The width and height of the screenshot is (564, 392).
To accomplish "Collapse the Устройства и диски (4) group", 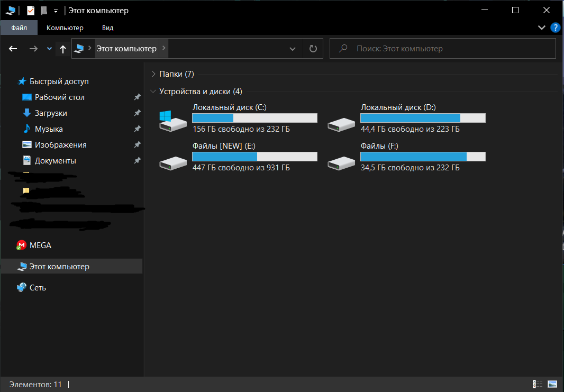I will pos(153,92).
